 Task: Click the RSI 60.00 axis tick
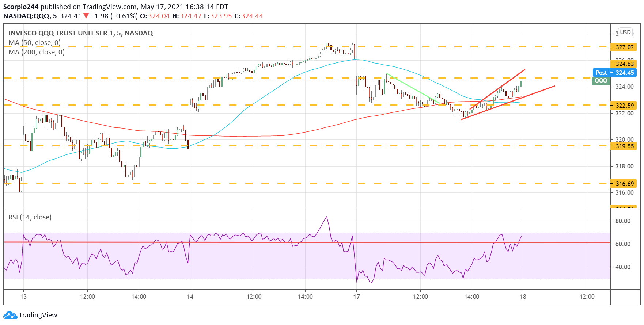tap(623, 244)
